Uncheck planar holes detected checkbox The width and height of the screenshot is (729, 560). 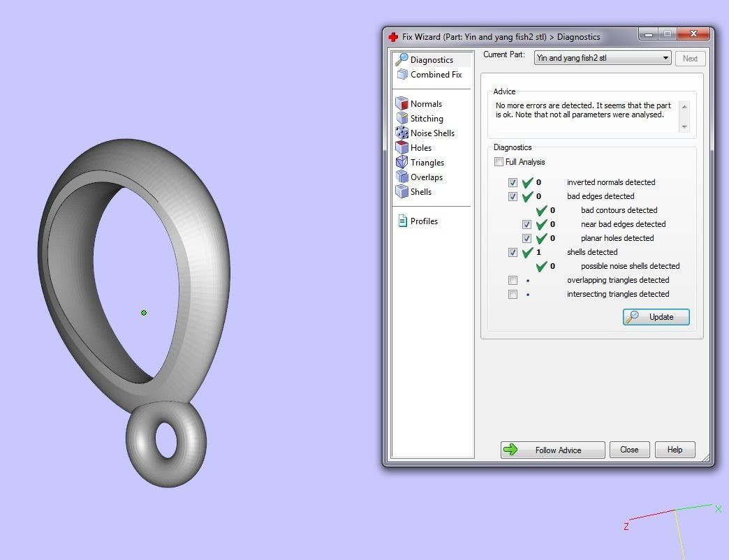pos(526,238)
